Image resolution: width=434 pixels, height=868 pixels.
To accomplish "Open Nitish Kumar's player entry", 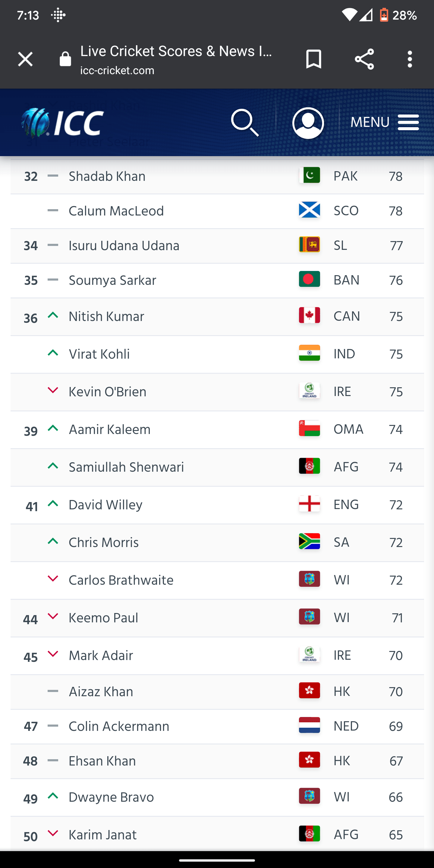I will coord(106,316).
